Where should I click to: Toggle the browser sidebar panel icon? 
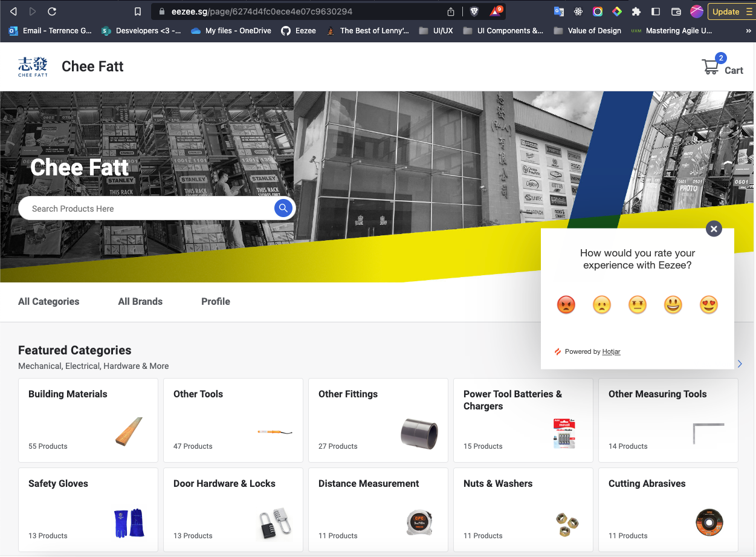[656, 11]
